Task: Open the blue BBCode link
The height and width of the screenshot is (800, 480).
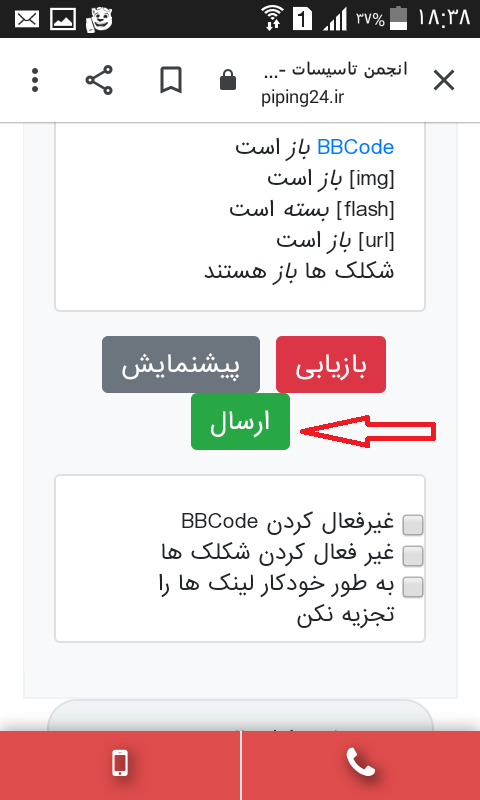Action: [356, 147]
